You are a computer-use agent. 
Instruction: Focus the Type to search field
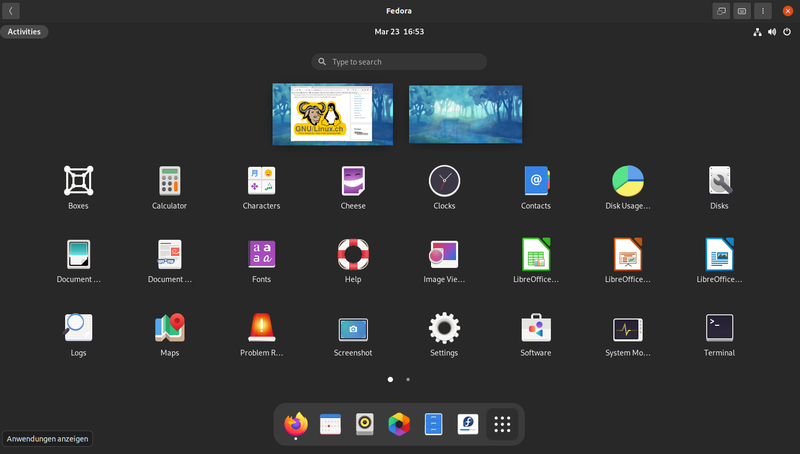click(x=399, y=62)
